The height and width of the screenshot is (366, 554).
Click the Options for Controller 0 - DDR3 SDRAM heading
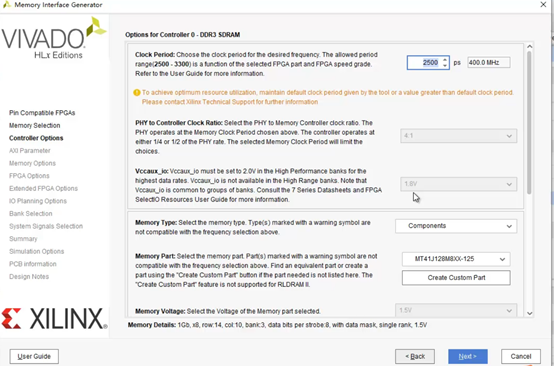pyautogui.click(x=183, y=35)
